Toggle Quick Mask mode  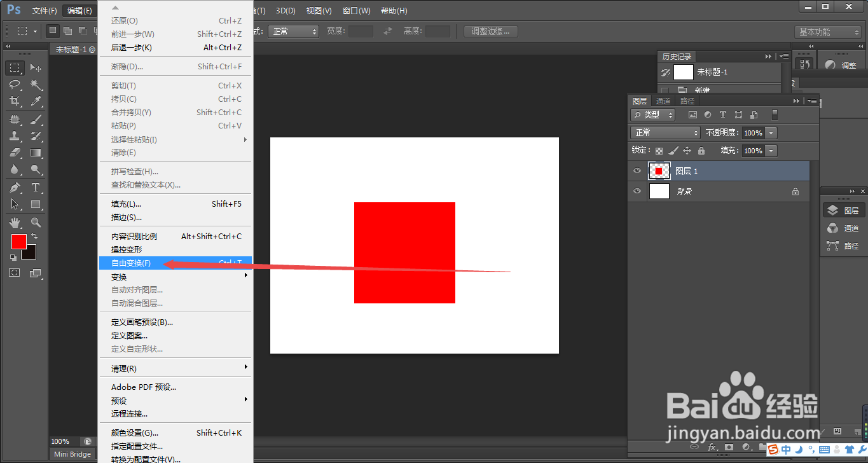point(15,272)
